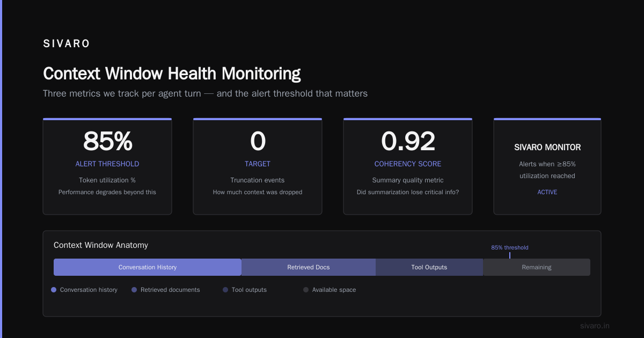The height and width of the screenshot is (338, 644).
Task: Click the Context Window Health Monitoring title
Action: click(172, 74)
